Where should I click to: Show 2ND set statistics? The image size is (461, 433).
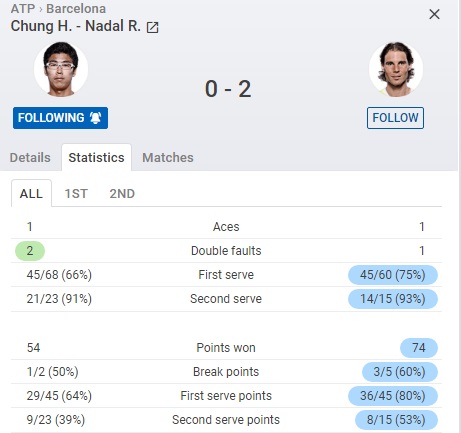[x=122, y=193]
